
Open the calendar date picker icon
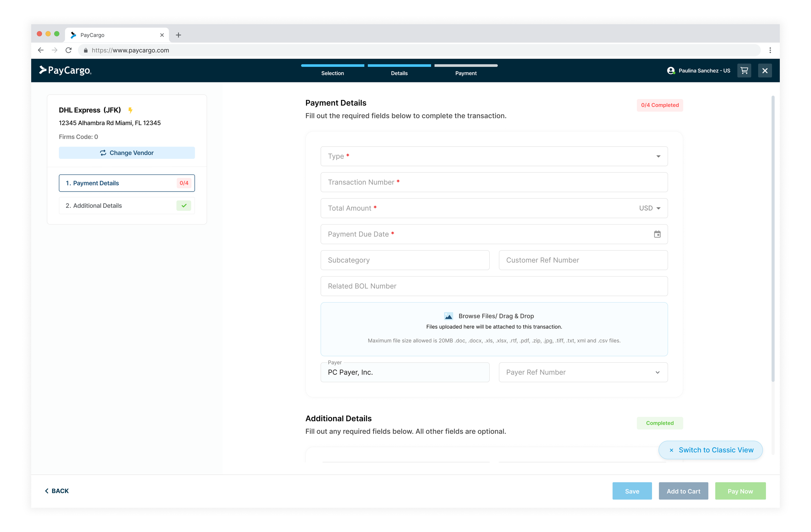pos(657,234)
